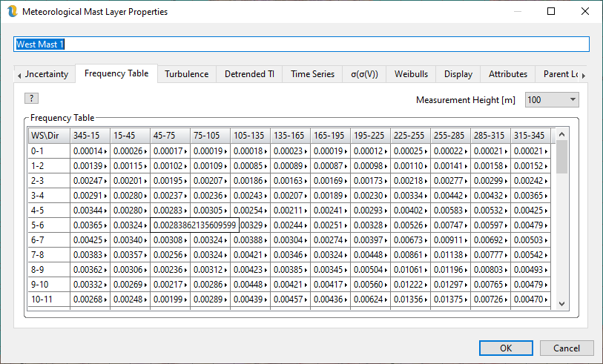Open the Measurement Height dropdown
This screenshot has height=364, width=603.
[x=552, y=100]
